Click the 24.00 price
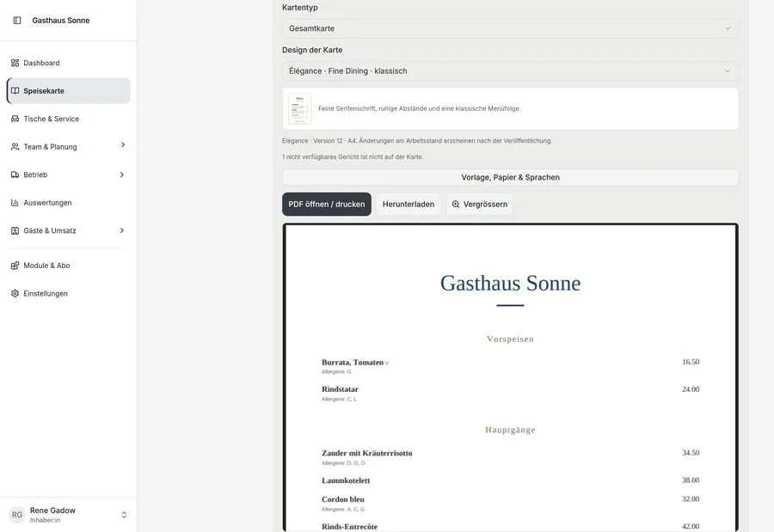Viewport: 774px width, 532px height. [x=691, y=389]
